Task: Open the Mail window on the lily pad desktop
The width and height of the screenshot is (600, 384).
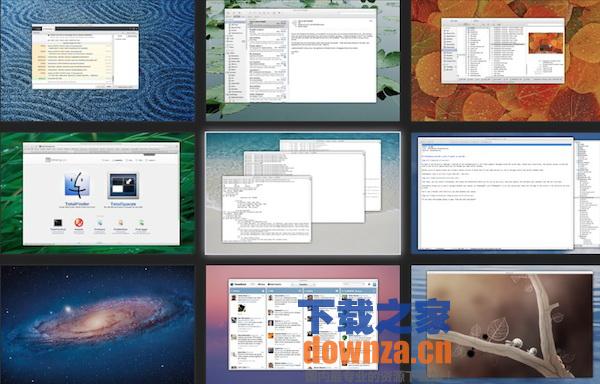Action: [300, 55]
